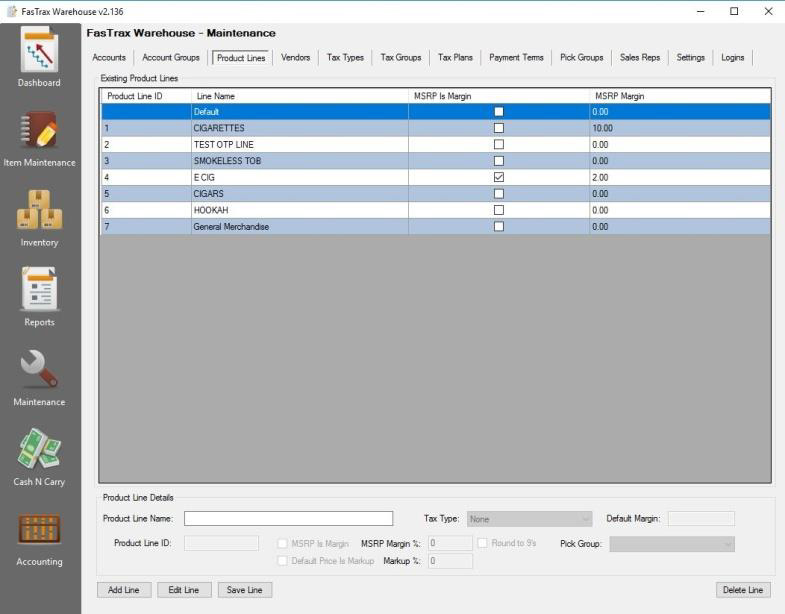
Task: Switch to the Vendors tab
Action: 295,58
